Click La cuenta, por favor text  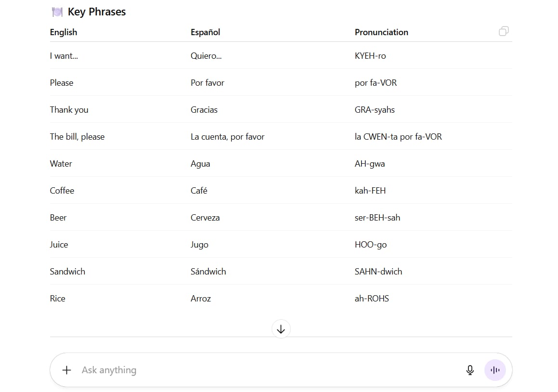coord(227,137)
